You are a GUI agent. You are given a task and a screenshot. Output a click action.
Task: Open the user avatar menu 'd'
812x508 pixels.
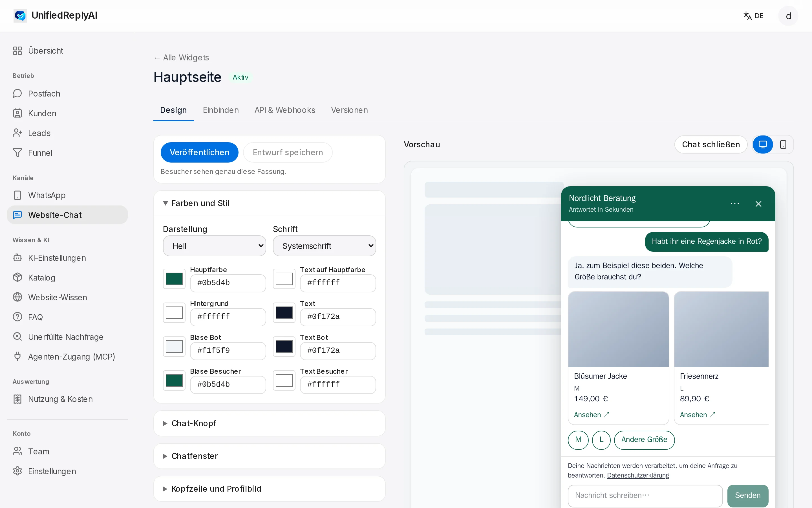[x=788, y=16]
